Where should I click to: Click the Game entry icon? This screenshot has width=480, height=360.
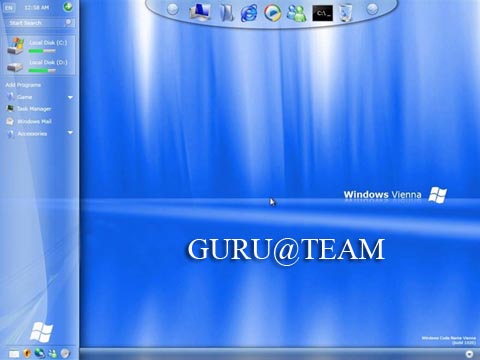10,97
